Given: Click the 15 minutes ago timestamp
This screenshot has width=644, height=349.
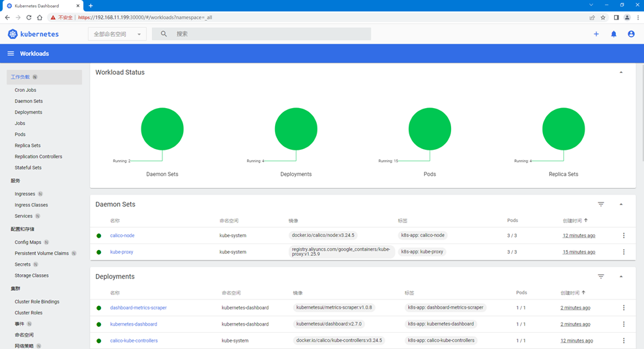Looking at the screenshot, I should pyautogui.click(x=579, y=252).
